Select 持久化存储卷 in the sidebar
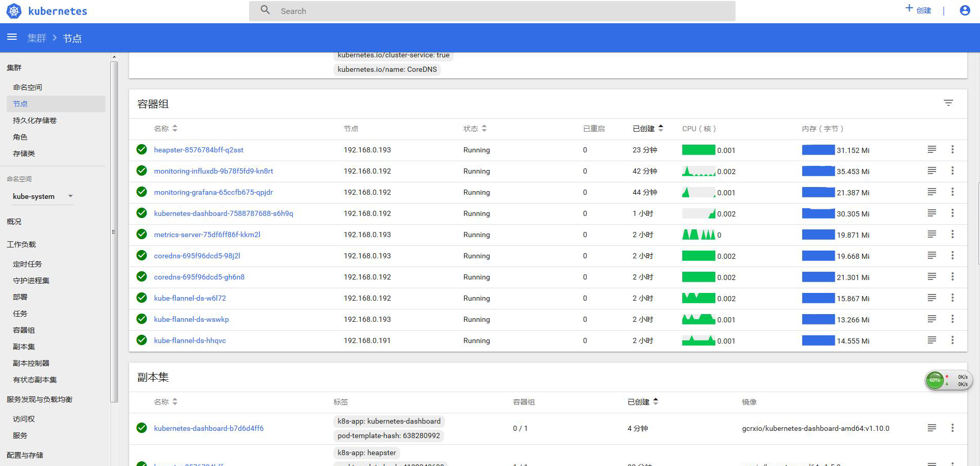Image resolution: width=980 pixels, height=466 pixels. pos(35,120)
